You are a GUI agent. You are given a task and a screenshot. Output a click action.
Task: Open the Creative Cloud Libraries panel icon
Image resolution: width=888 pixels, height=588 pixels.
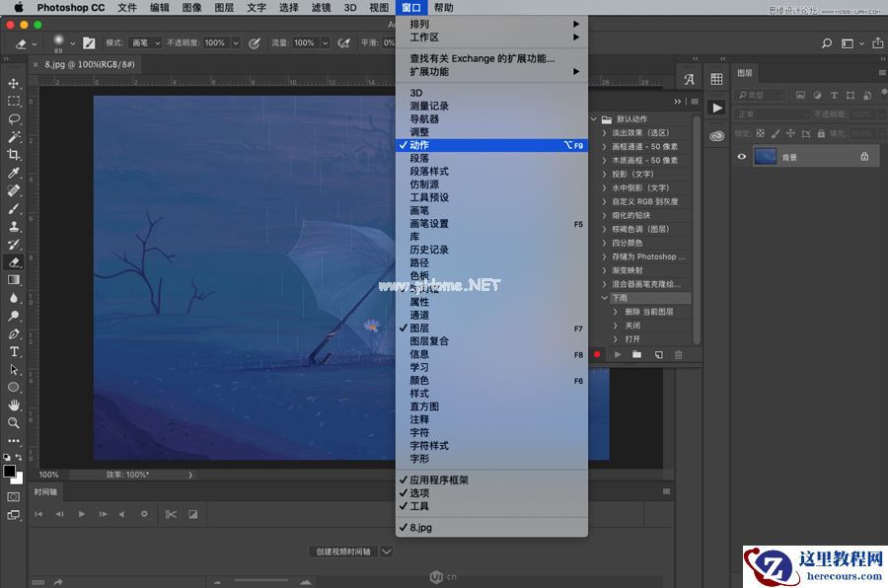717,136
